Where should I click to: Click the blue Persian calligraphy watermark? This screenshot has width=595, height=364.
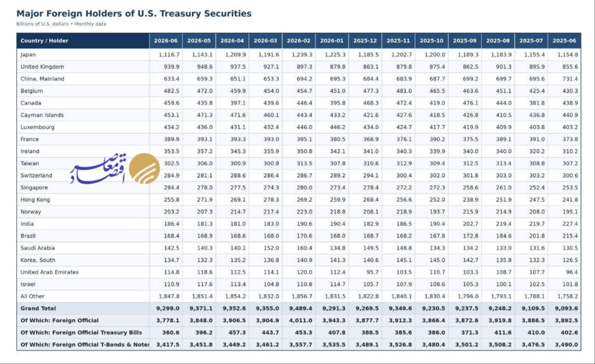coord(98,169)
